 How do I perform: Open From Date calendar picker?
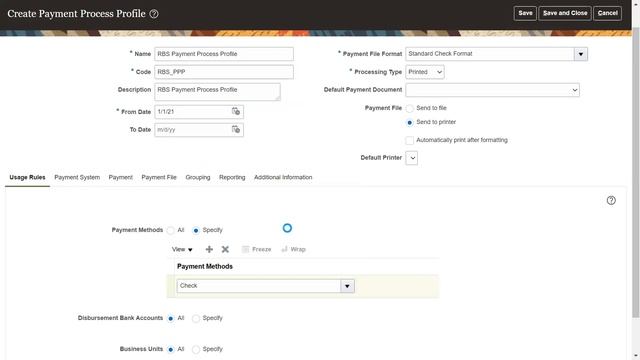[236, 111]
